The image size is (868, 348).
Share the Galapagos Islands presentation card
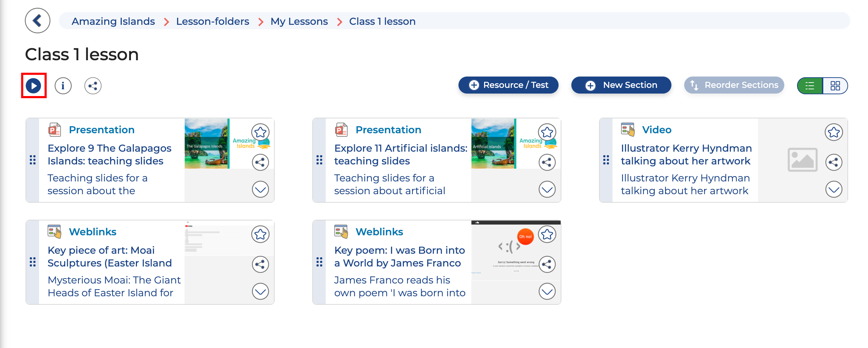[x=260, y=162]
